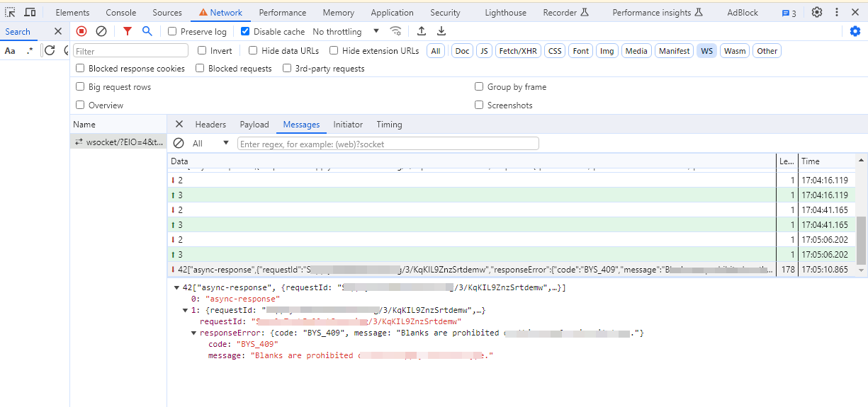
Task: Click the clear network log icon
Action: (x=101, y=31)
